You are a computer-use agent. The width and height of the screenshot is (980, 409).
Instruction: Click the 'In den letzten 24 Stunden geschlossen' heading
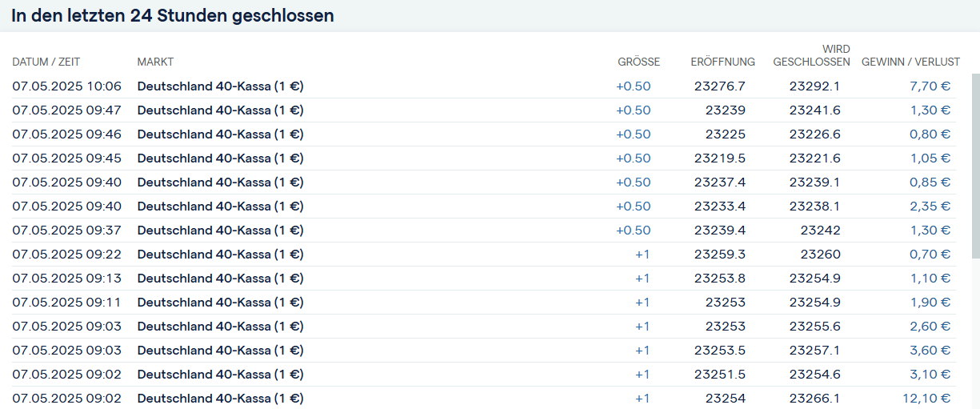(x=173, y=16)
